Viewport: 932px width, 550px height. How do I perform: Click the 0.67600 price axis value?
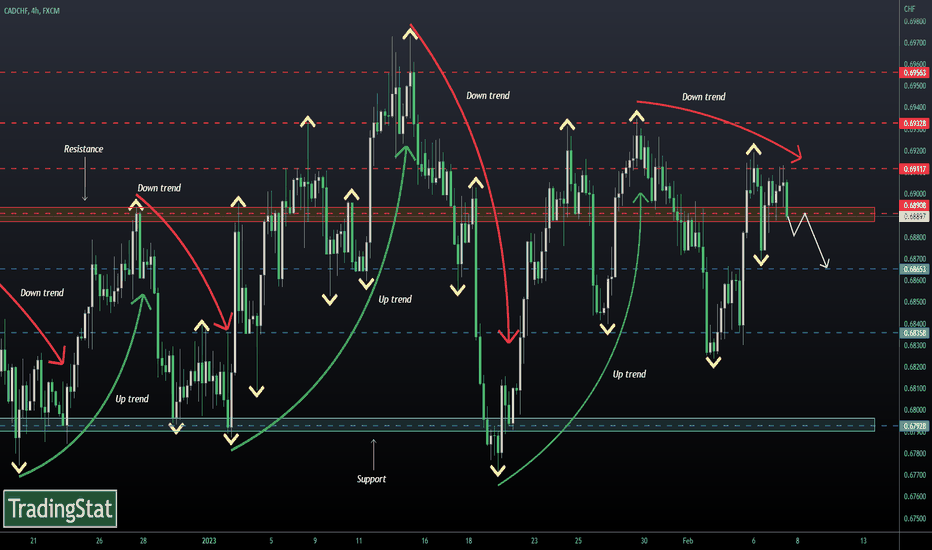coord(915,496)
